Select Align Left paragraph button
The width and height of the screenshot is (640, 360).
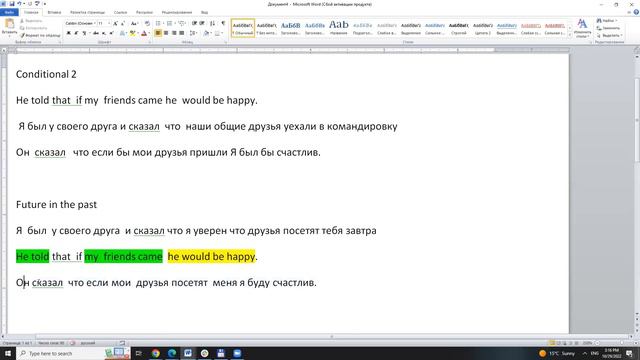click(x=158, y=33)
